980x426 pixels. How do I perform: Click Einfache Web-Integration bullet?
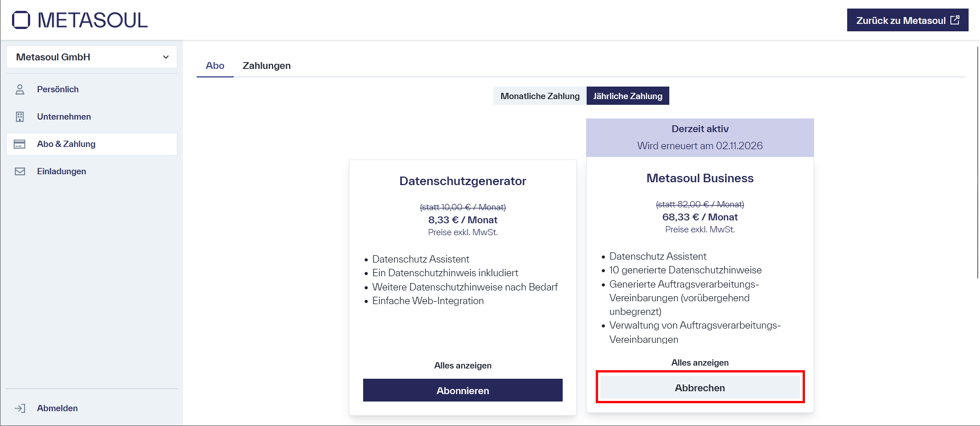coord(428,301)
